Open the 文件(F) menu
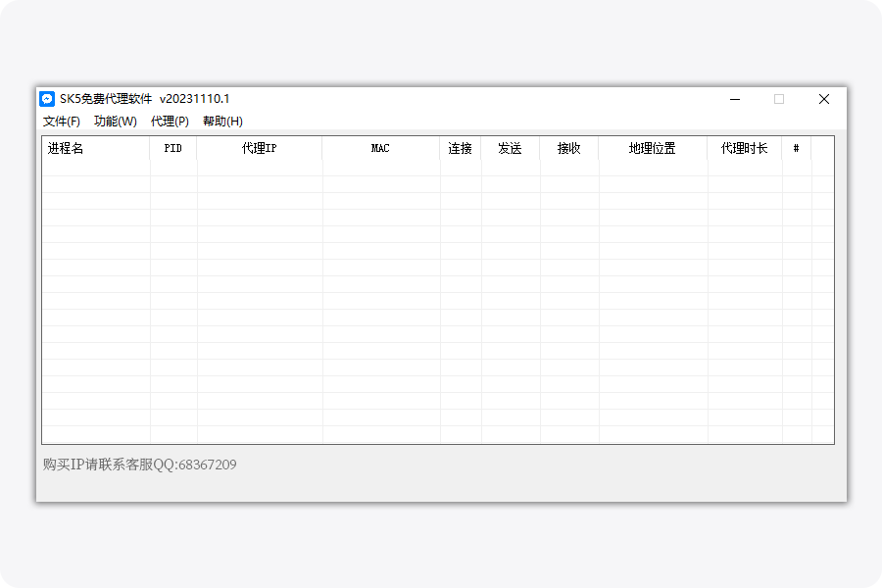The image size is (882, 588). 62,122
